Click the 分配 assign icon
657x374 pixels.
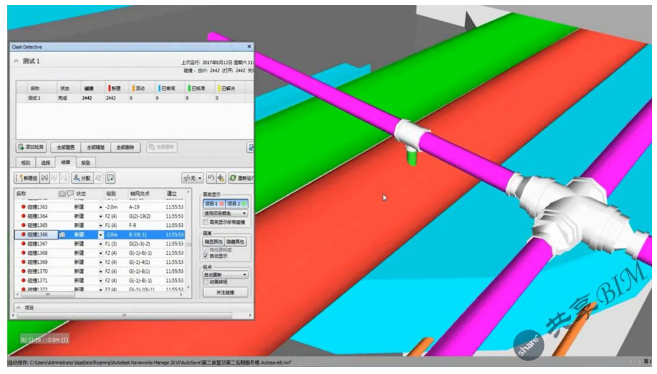pos(82,178)
